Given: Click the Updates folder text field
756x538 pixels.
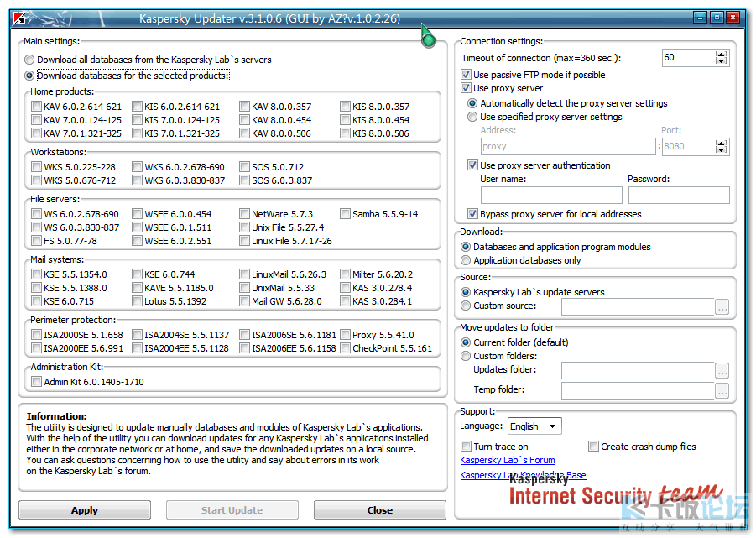Looking at the screenshot, I should (638, 371).
